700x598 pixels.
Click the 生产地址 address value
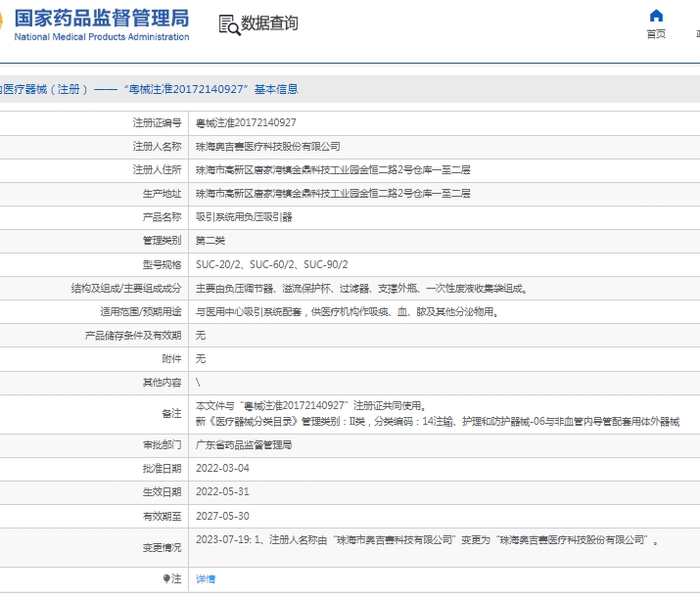click(333, 194)
